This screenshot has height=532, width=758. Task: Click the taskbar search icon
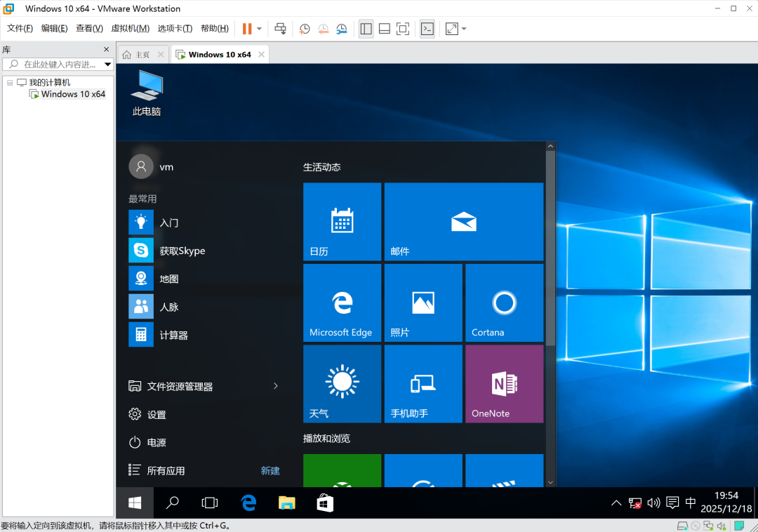[172, 503]
